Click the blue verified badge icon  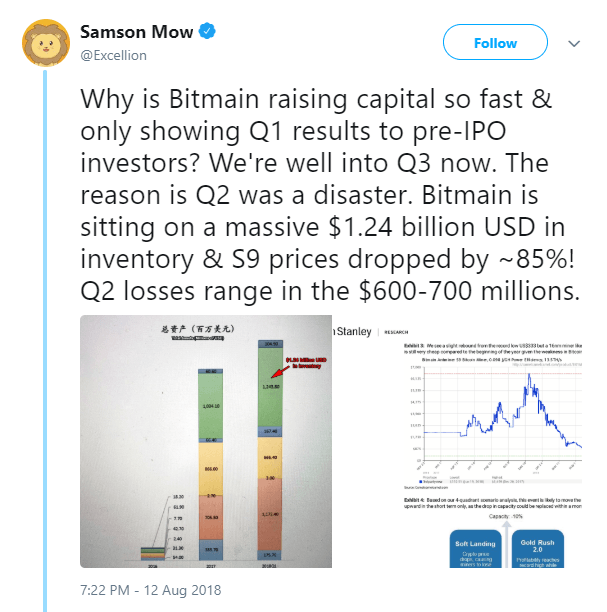(x=206, y=32)
